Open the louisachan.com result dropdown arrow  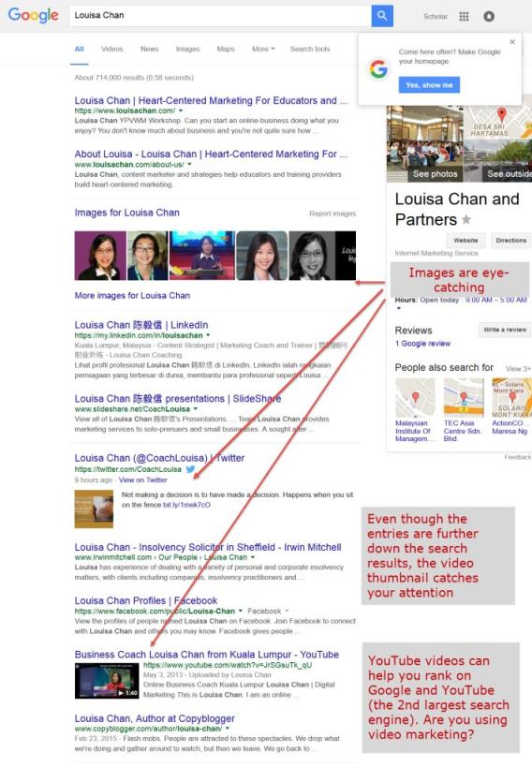(181, 111)
